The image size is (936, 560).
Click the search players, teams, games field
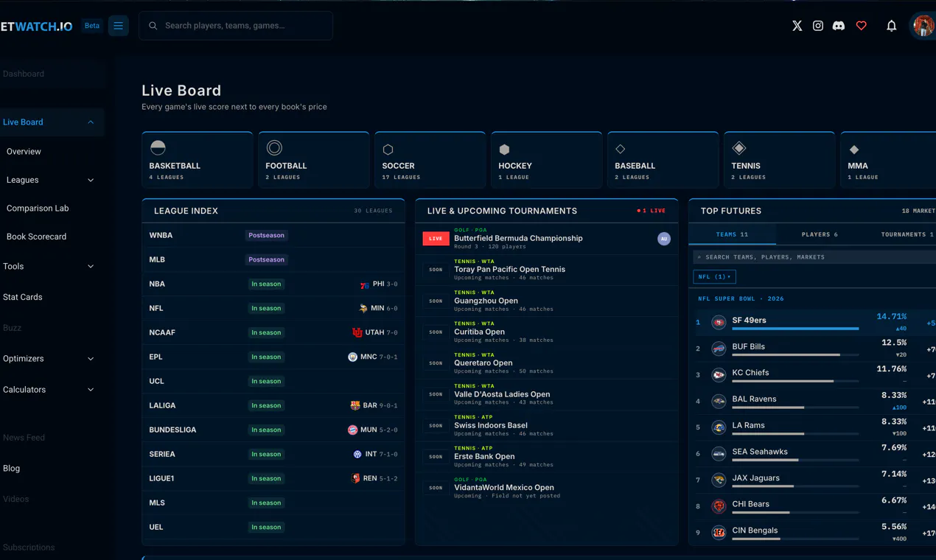[x=236, y=26]
